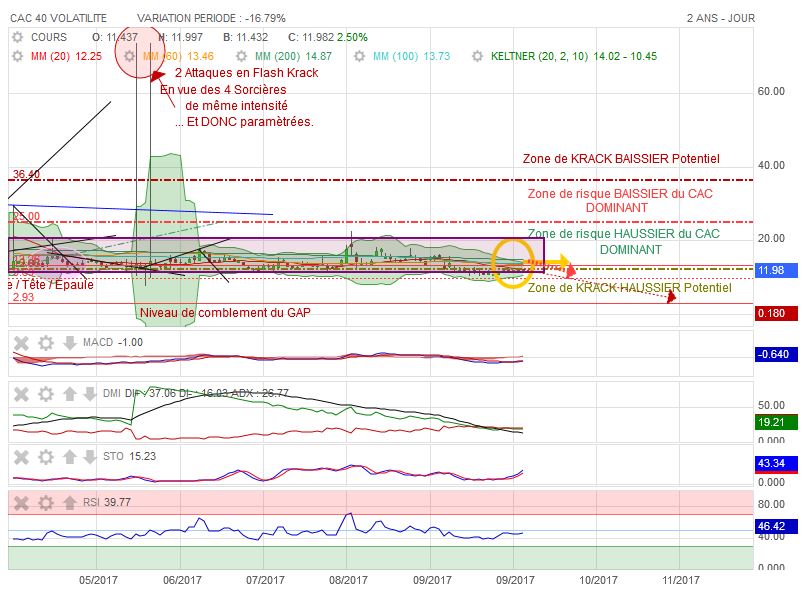Click 'Zone de KRACK BAISSIER Potentiel' annotation

click(621, 159)
